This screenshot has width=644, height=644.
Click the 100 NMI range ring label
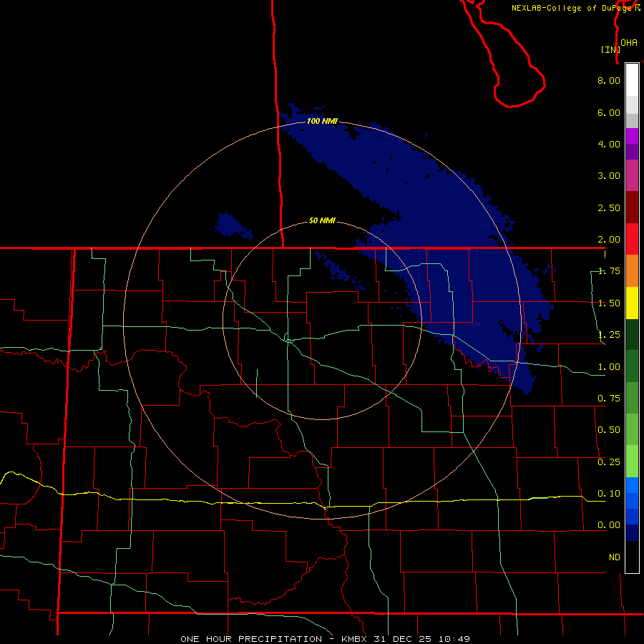[322, 121]
